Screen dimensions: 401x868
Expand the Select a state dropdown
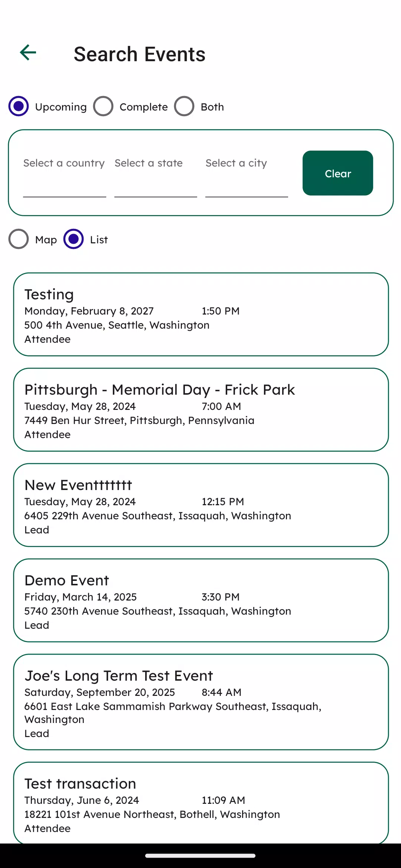point(156,174)
